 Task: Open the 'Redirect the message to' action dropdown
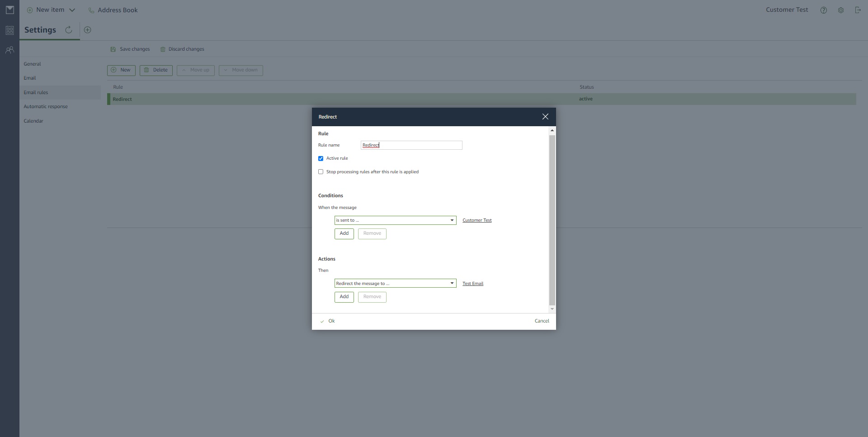[x=396, y=283]
